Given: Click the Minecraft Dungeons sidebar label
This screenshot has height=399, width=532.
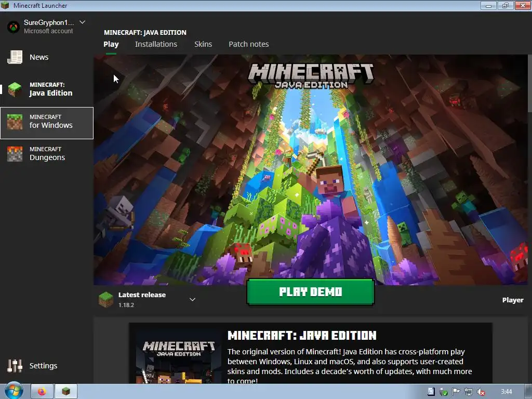Looking at the screenshot, I should [47, 154].
